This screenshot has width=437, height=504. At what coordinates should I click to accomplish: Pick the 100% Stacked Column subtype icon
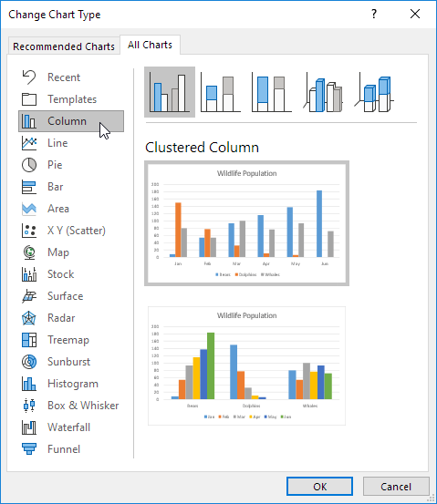click(x=272, y=92)
